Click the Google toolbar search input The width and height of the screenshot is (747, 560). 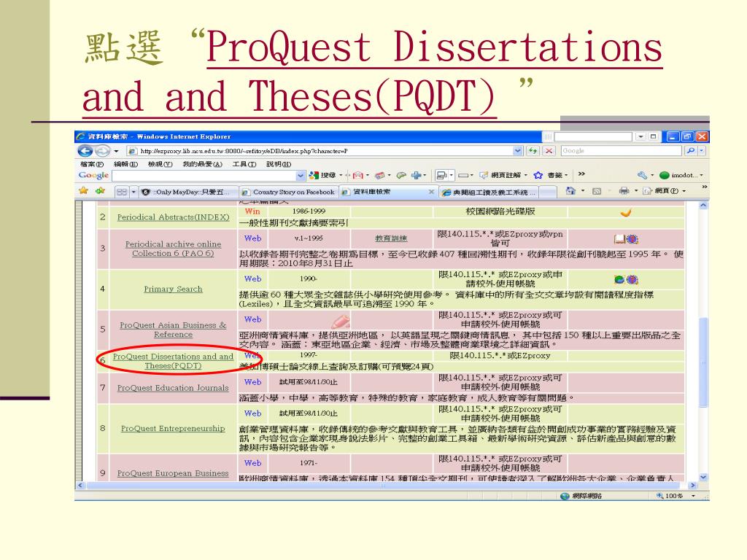204,176
